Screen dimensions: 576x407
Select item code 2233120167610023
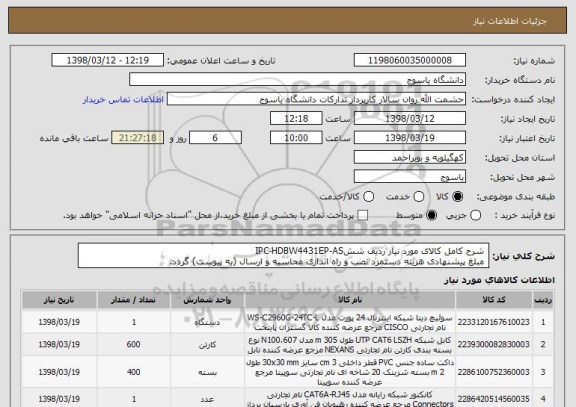(x=494, y=322)
